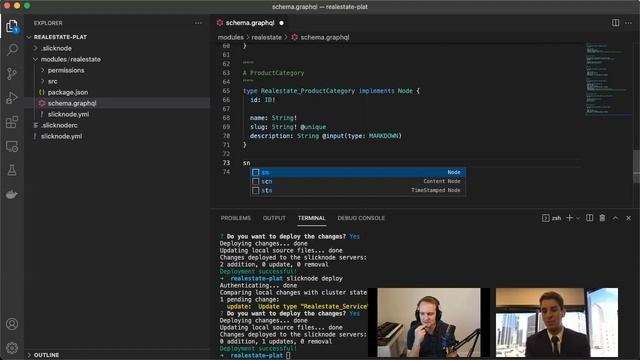The width and height of the screenshot is (640, 360).
Task: Close the terminal panel
Action: (629, 218)
